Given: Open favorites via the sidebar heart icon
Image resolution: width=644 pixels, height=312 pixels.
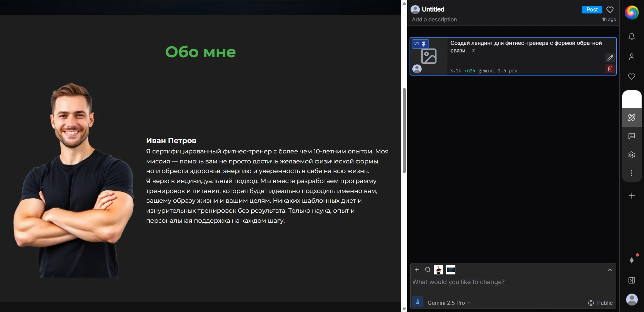Looking at the screenshot, I should click(x=632, y=77).
